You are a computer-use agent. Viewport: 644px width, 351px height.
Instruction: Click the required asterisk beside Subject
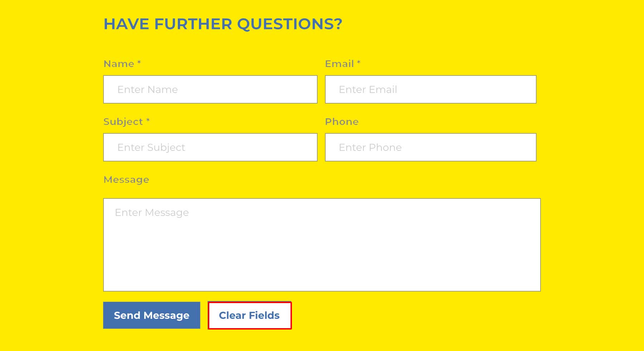(x=148, y=121)
